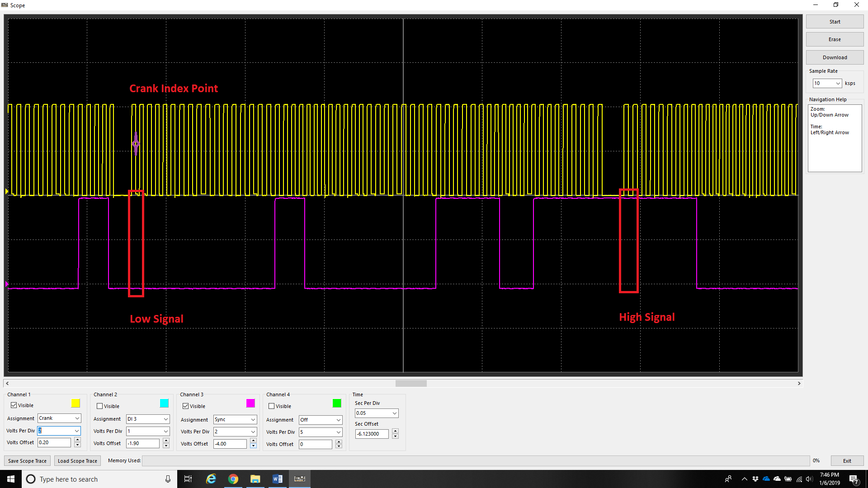Open Google Chrome from the taskbar
This screenshot has height=488, width=868.
point(233,479)
